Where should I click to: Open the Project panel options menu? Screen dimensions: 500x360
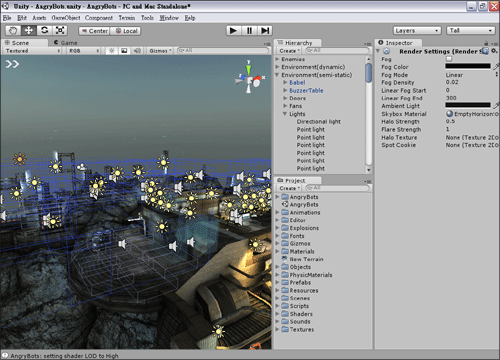pyautogui.click(x=367, y=181)
